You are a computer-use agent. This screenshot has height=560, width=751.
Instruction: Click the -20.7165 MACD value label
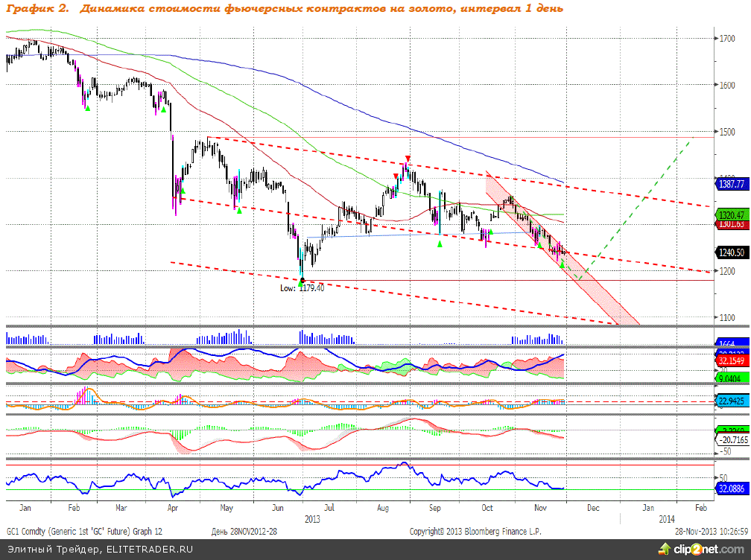coord(732,441)
